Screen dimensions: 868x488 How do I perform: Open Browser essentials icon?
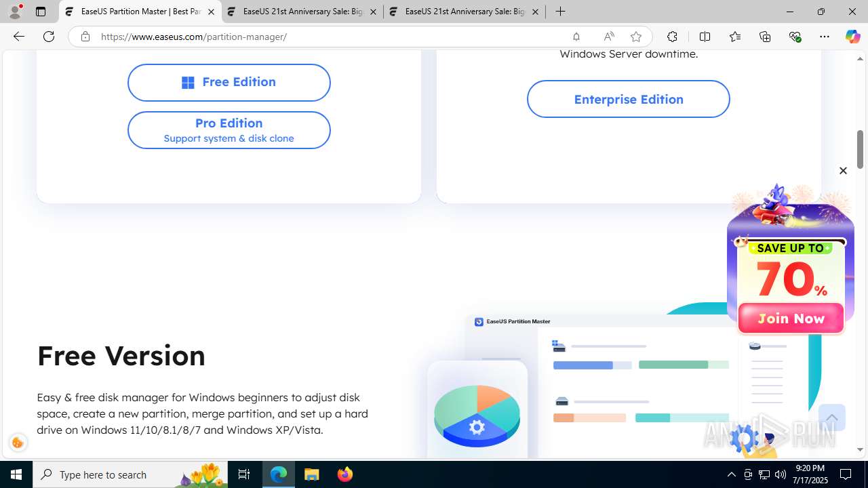(x=795, y=37)
